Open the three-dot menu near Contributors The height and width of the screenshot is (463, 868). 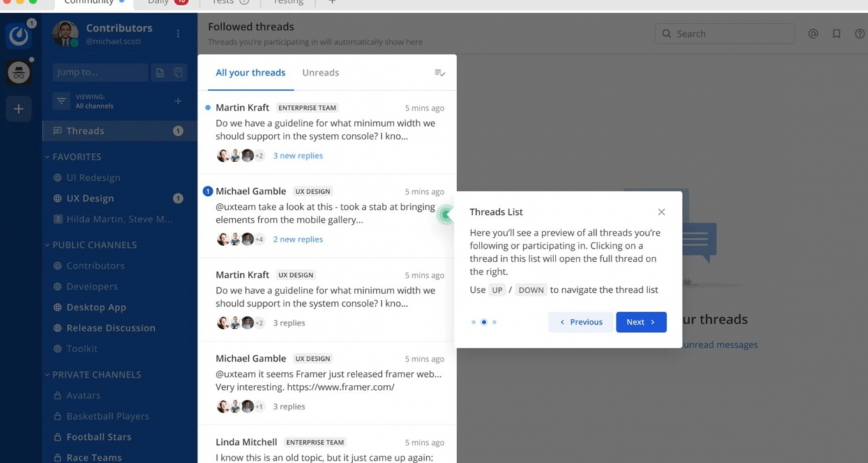pyautogui.click(x=177, y=35)
